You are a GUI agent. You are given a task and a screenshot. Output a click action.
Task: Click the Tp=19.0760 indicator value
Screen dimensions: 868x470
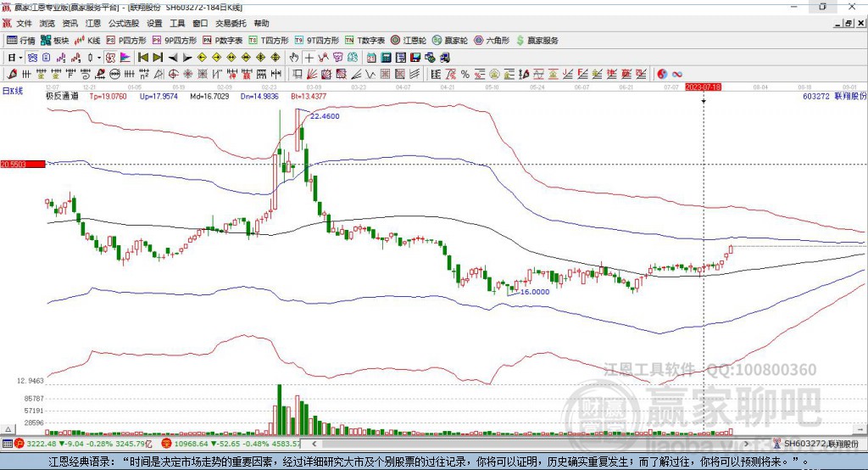tap(108, 96)
